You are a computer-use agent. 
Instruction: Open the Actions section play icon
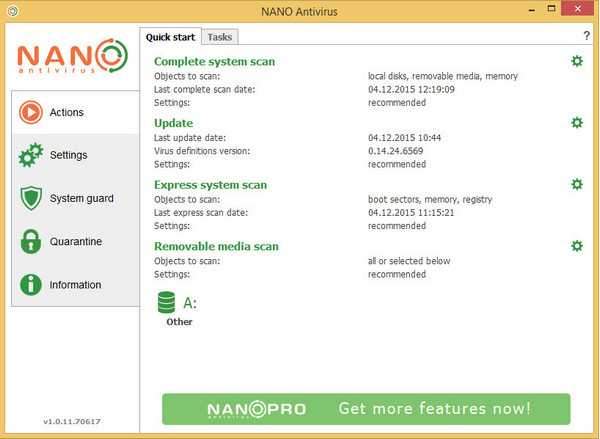pos(31,112)
